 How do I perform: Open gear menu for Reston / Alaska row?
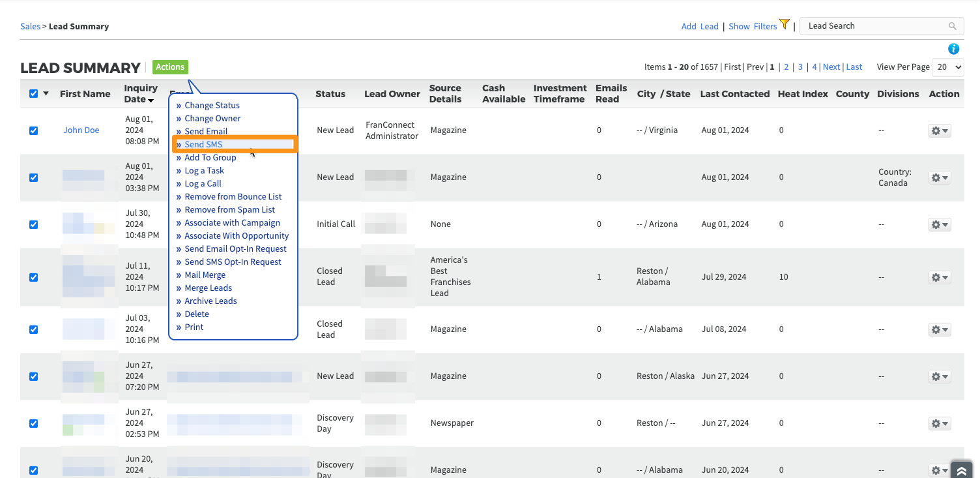click(x=940, y=376)
